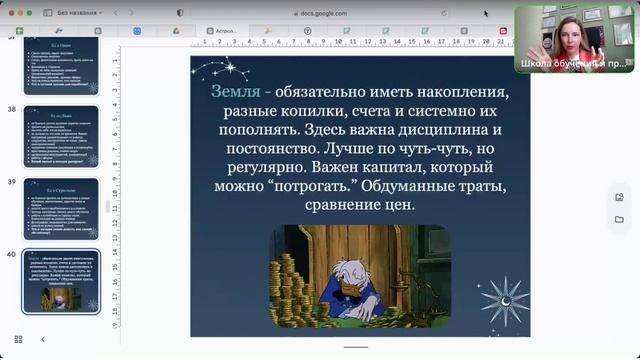The width and height of the screenshot is (640, 360).
Task: Go back with Safari's back arrow
Action: click(x=116, y=13)
